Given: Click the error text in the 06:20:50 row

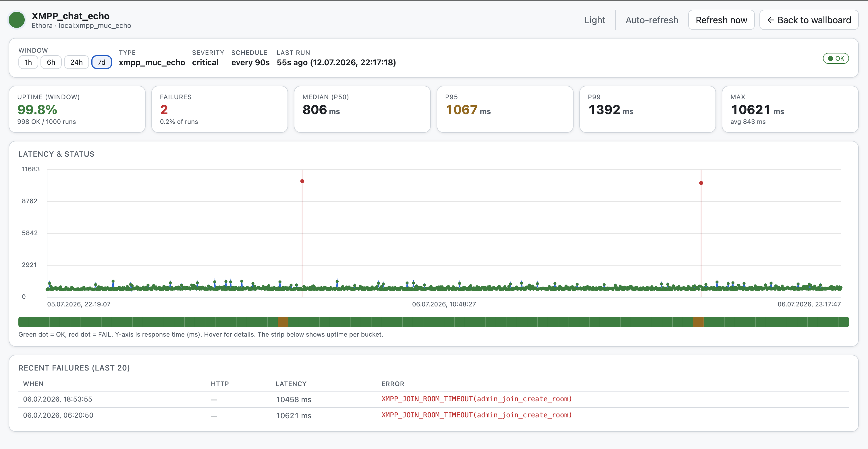Looking at the screenshot, I should tap(477, 415).
